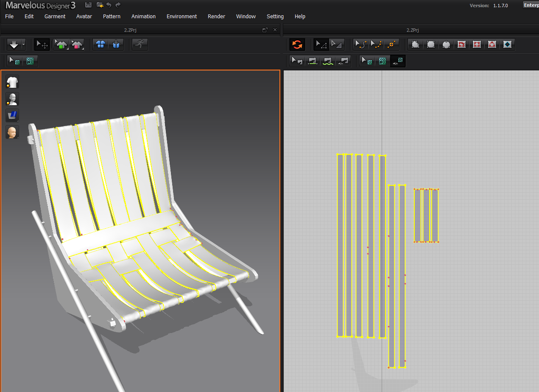The height and width of the screenshot is (392, 539).
Task: Open the Environment menu
Action: pos(182,16)
